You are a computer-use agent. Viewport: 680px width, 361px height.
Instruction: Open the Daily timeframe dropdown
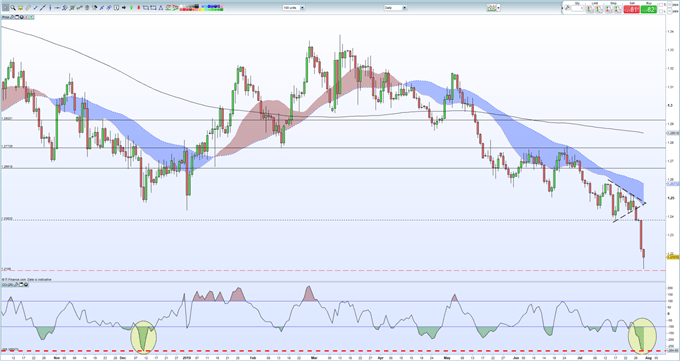pos(395,7)
